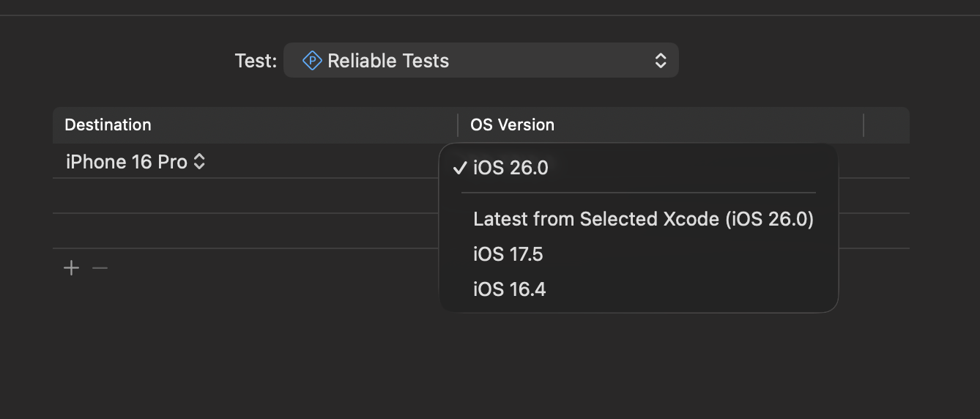Click the OS Version column header

[512, 125]
